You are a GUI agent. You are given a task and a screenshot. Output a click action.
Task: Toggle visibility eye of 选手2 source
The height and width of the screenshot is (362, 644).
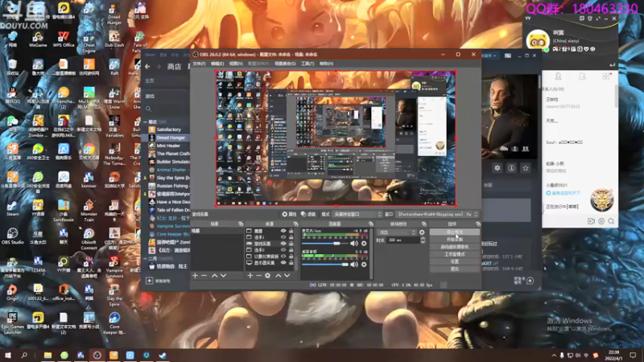(283, 250)
